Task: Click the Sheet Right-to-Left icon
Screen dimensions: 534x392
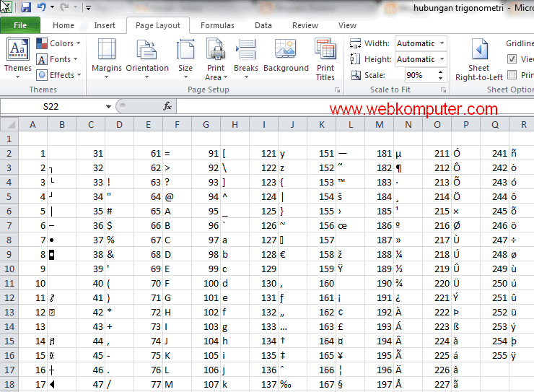Action: point(479,49)
